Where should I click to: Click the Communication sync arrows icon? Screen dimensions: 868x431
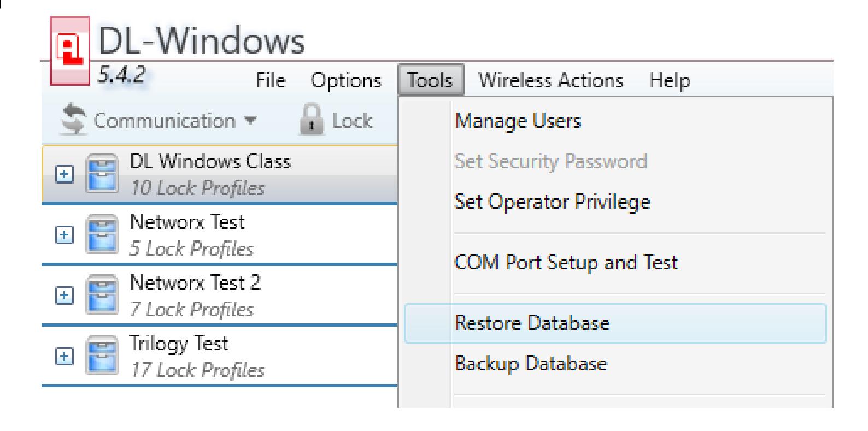tap(74, 120)
